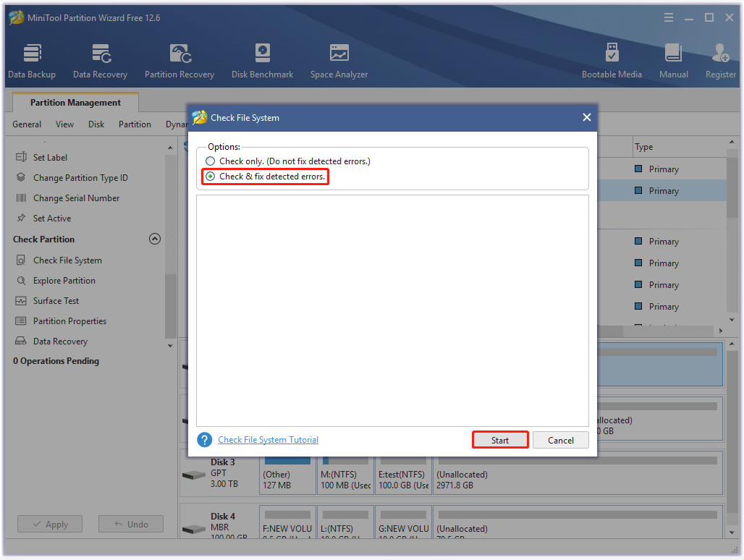Select G:NEW VOLU partition on Disk 4

[404, 522]
